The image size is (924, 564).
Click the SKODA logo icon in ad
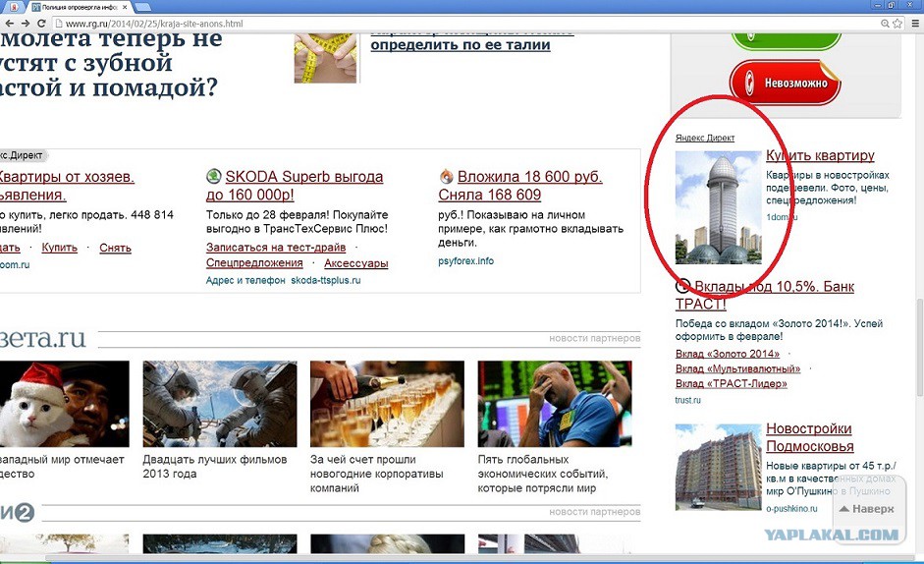[213, 176]
